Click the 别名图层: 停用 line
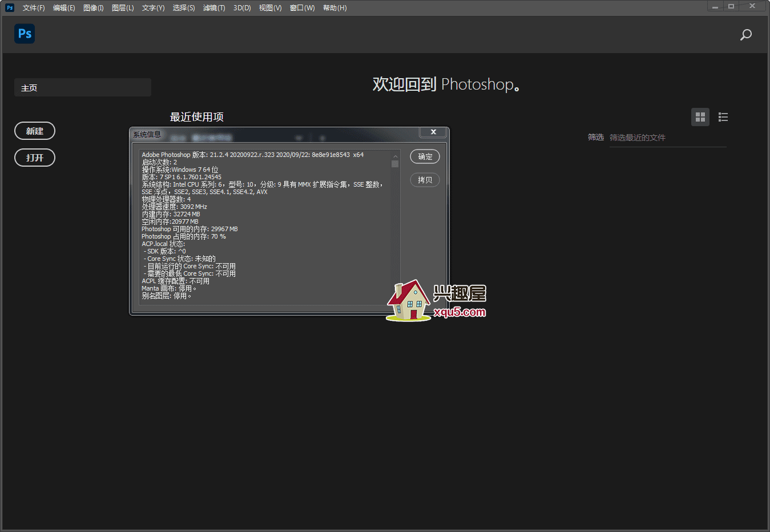 click(x=167, y=296)
